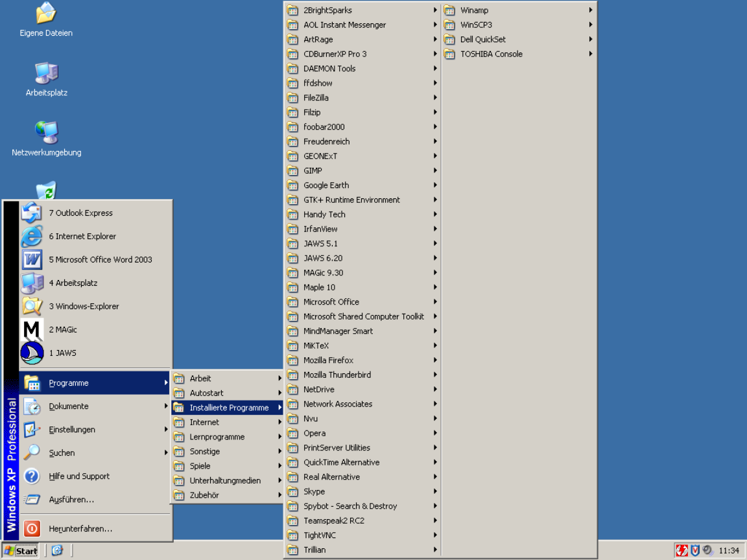Expand the Microsoft Office submenu arrow
Image resolution: width=747 pixels, height=560 pixels.
[x=435, y=302]
